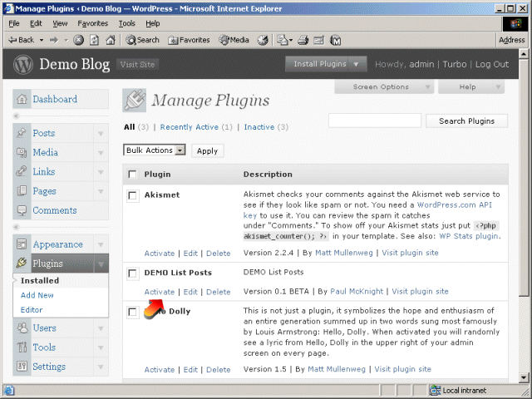Click the Pages sidebar icon

(22, 190)
